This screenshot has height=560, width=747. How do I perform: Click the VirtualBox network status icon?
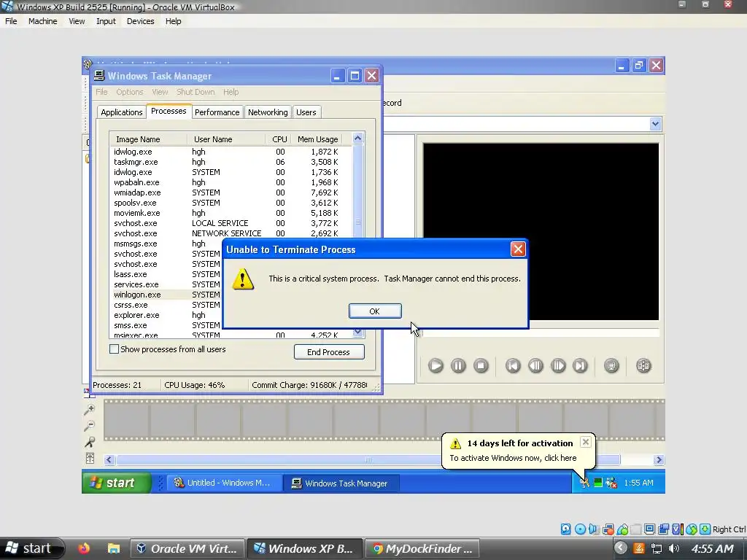pyautogui.click(x=608, y=529)
